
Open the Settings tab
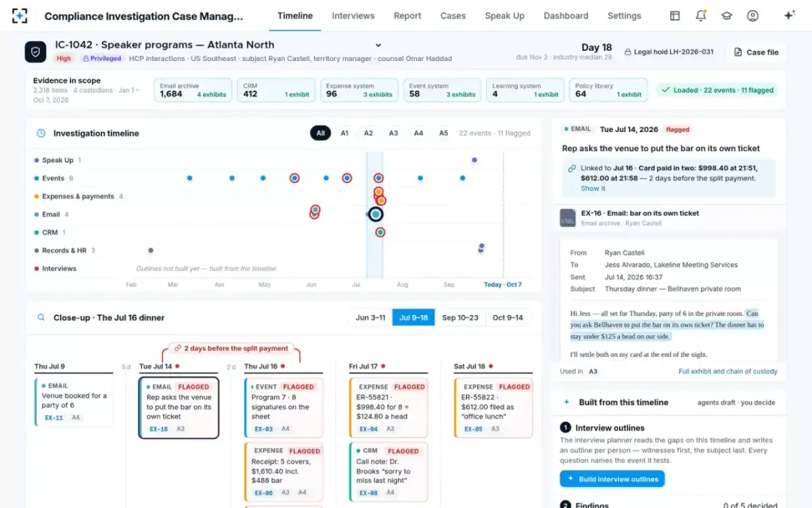(x=624, y=16)
